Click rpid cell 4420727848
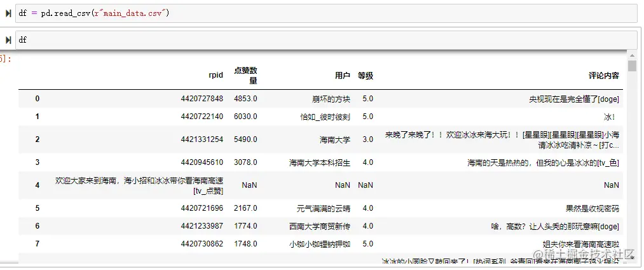 [202, 99]
